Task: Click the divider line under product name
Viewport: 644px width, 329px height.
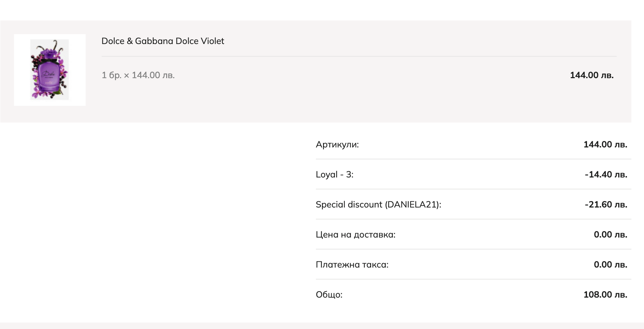Action: (359, 56)
